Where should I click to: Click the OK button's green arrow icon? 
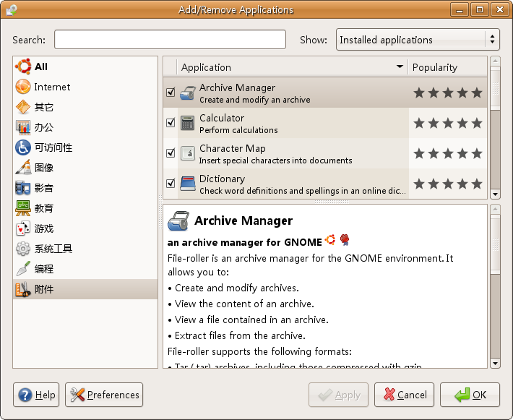462,395
